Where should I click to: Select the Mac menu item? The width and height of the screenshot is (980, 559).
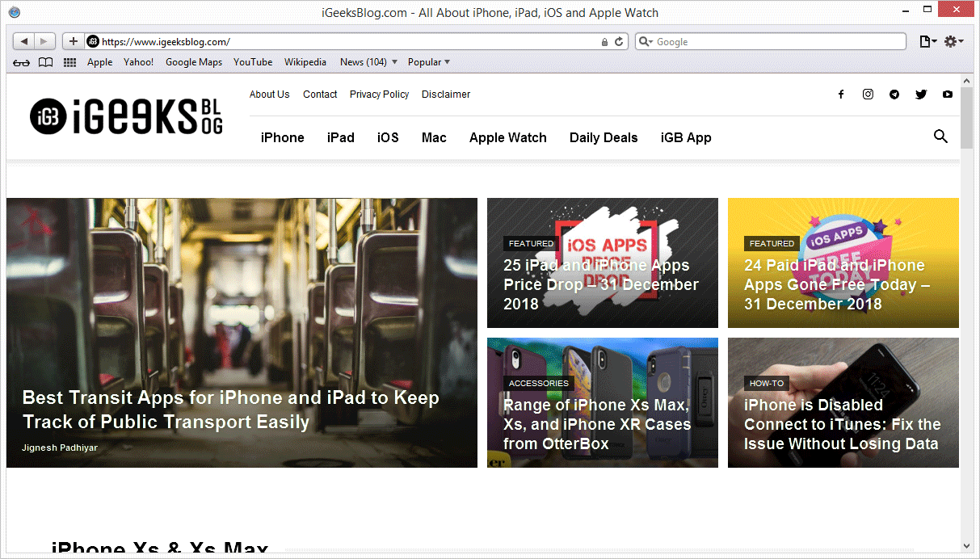click(434, 137)
